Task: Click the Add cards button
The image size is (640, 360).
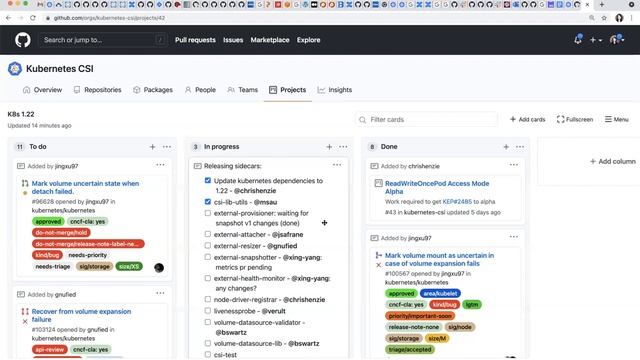Action: [x=527, y=119]
